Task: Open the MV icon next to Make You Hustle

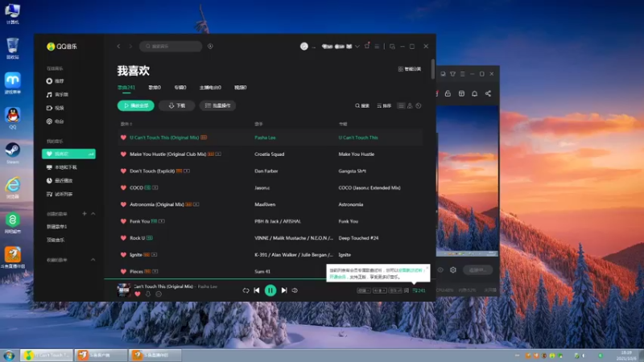Action: point(218,154)
